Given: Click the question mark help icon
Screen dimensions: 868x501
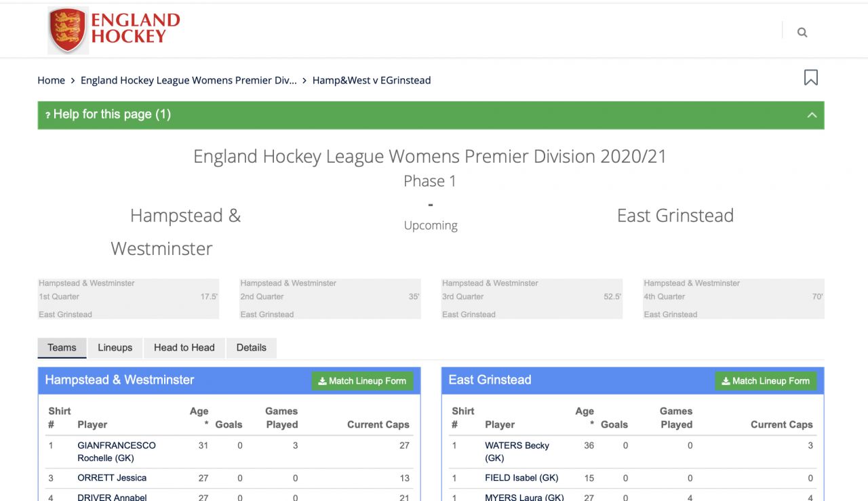Looking at the screenshot, I should pyautogui.click(x=47, y=115).
